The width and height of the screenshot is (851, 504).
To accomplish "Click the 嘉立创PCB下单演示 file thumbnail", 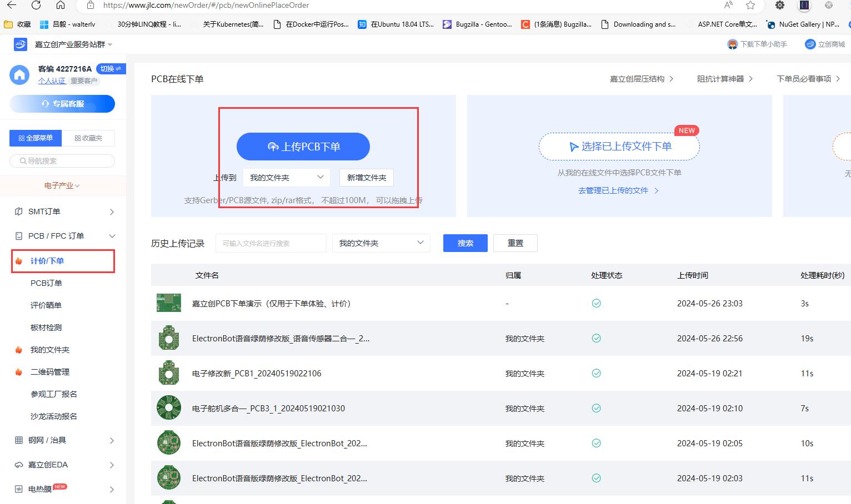I will [x=169, y=303].
